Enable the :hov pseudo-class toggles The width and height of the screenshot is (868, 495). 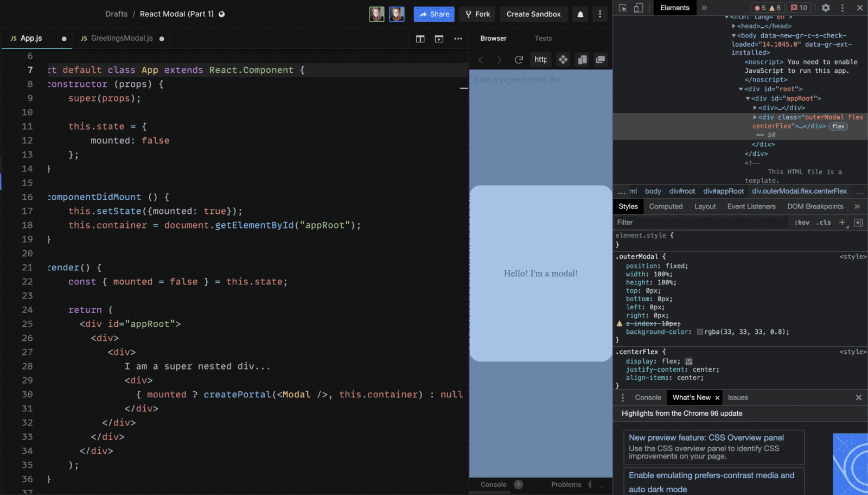802,222
